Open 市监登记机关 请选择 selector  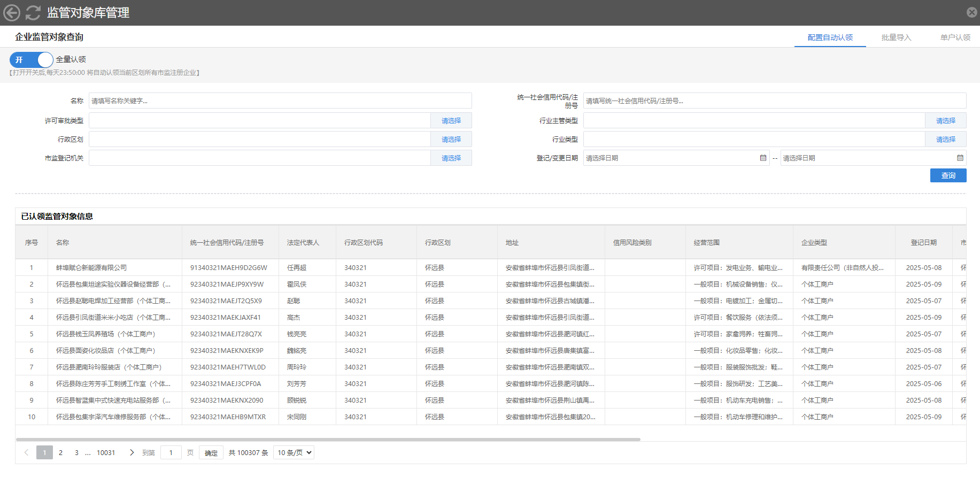(451, 158)
